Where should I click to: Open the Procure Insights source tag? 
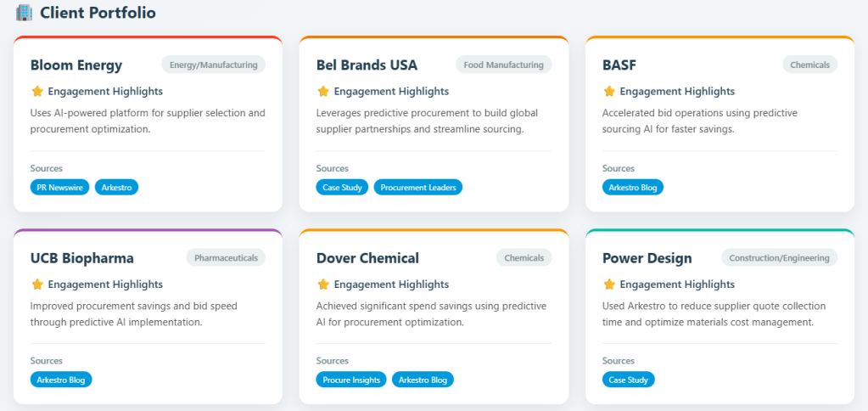coord(352,380)
